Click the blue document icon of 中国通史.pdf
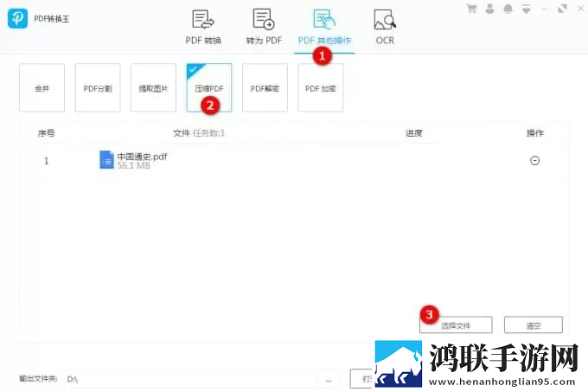 (x=106, y=160)
